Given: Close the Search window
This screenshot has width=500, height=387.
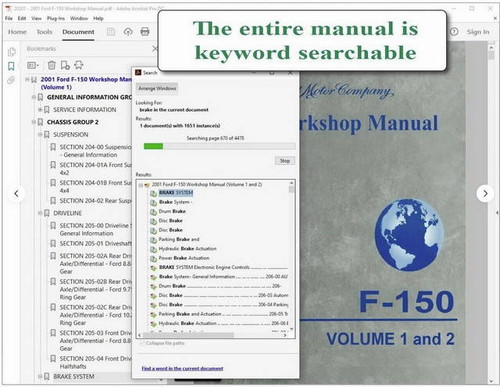Looking at the screenshot, I should [x=290, y=72].
